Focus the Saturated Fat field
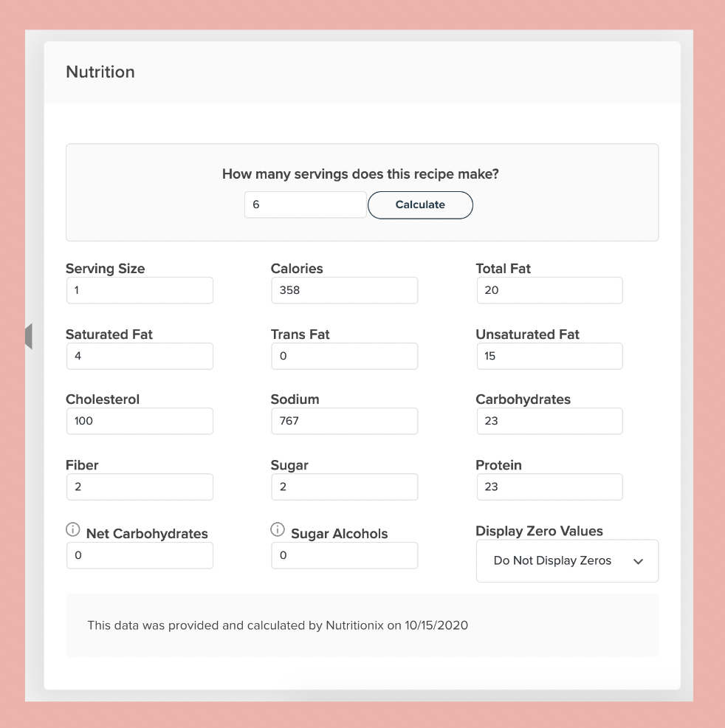The width and height of the screenshot is (725, 728). pyautogui.click(x=140, y=356)
